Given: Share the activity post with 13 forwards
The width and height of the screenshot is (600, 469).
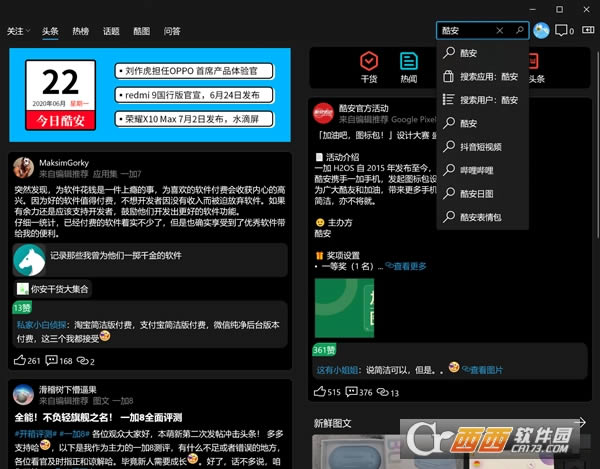Looking at the screenshot, I should [x=388, y=392].
